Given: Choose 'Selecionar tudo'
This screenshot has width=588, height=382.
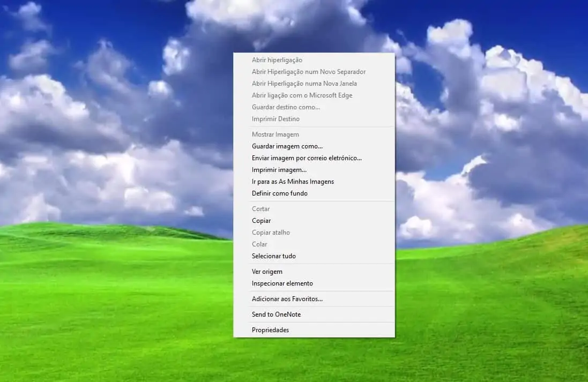Looking at the screenshot, I should pyautogui.click(x=314, y=256).
